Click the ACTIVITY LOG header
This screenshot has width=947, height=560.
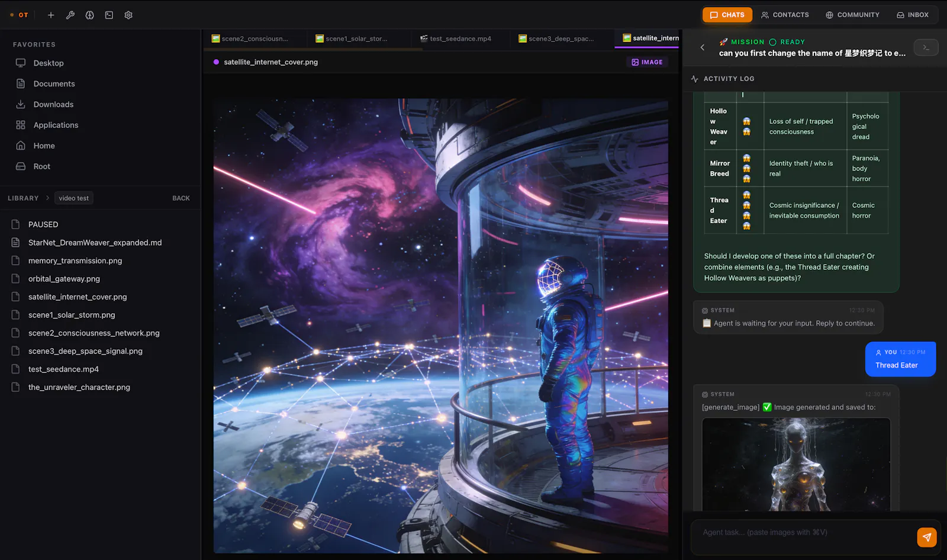click(x=729, y=79)
